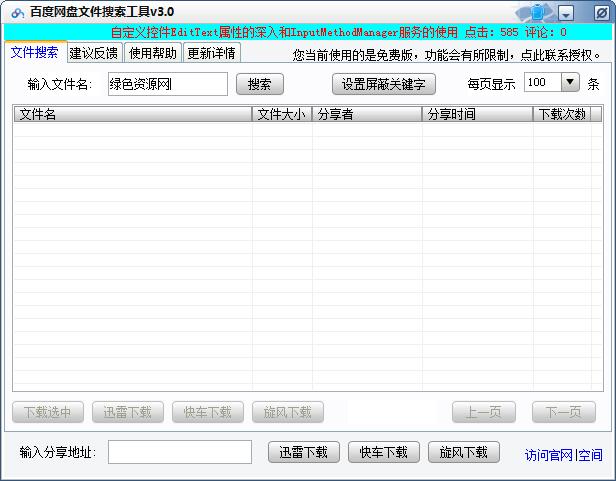
Task: Click 快车下载 button under the results list
Action: pyautogui.click(x=208, y=412)
